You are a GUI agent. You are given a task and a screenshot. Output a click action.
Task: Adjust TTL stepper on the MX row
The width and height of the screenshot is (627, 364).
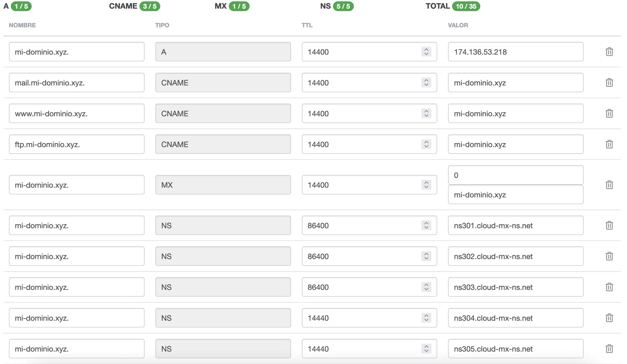click(426, 185)
